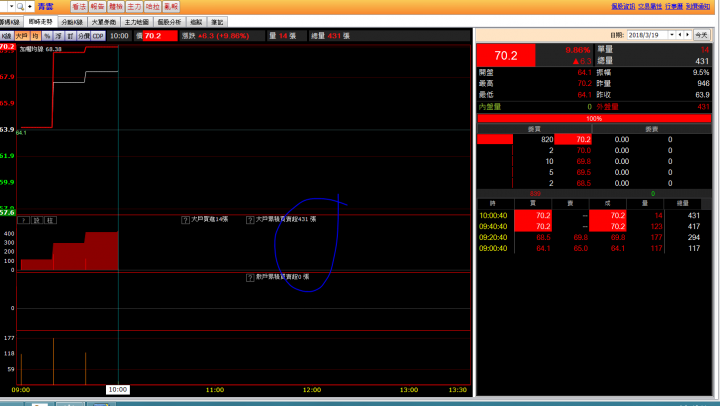Screen dimensions: 720x406
Task: Click the question mark help icon above volume chart
Action: (24, 220)
